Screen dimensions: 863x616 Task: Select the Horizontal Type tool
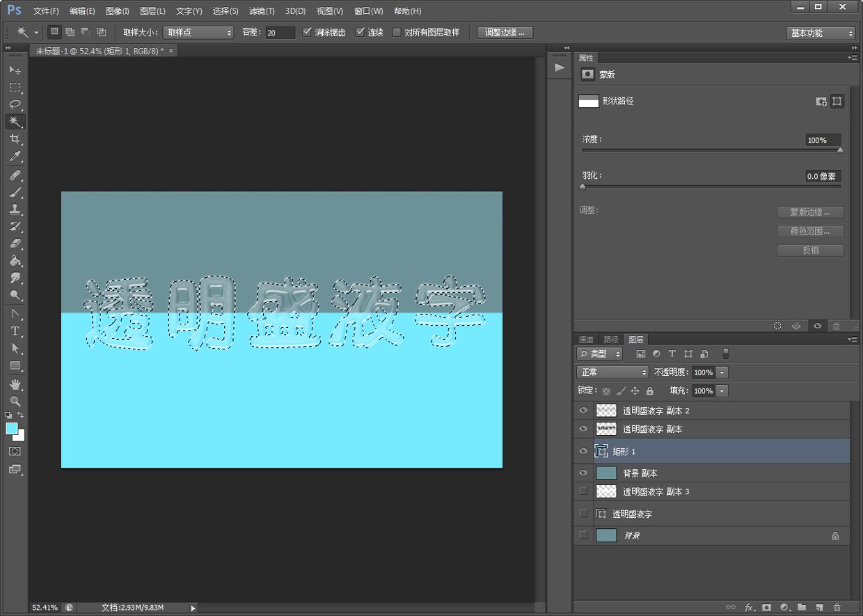15,331
